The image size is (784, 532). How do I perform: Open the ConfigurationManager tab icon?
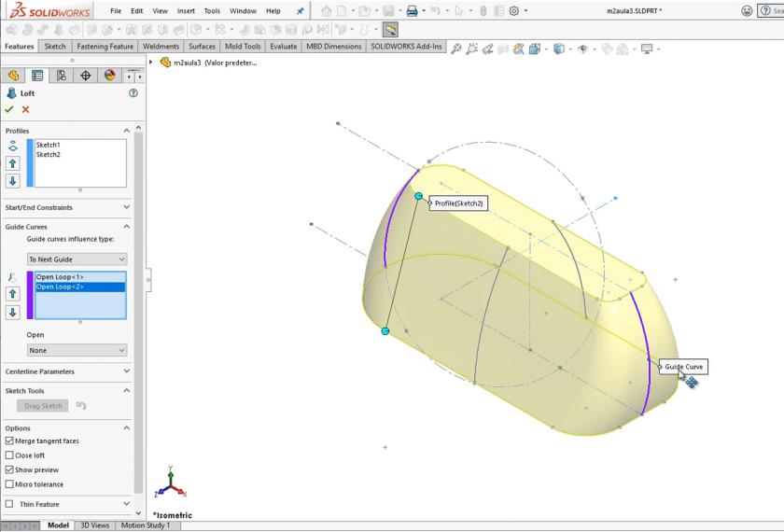[x=62, y=76]
